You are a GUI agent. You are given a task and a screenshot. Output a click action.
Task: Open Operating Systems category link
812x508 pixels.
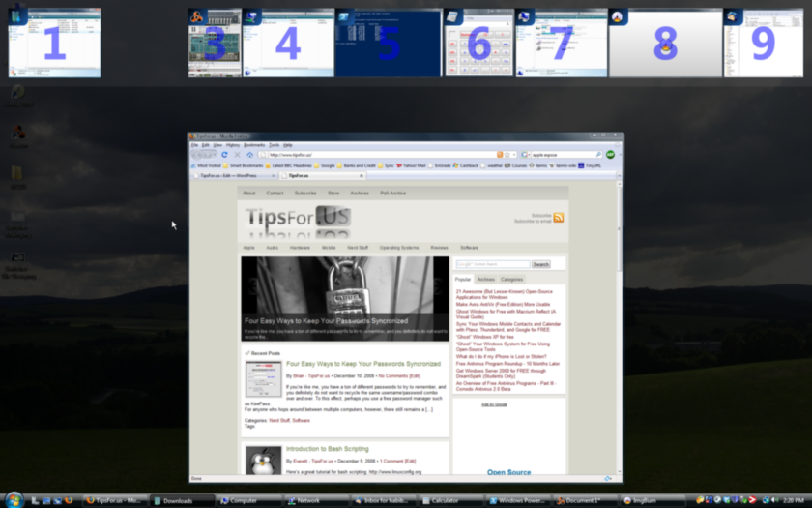(x=398, y=248)
